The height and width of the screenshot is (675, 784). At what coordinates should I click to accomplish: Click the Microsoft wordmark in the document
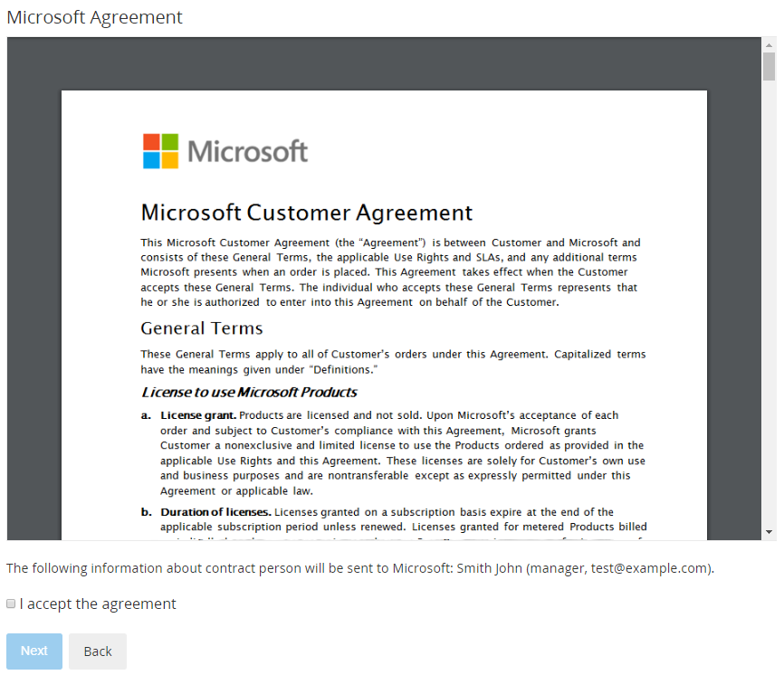248,151
